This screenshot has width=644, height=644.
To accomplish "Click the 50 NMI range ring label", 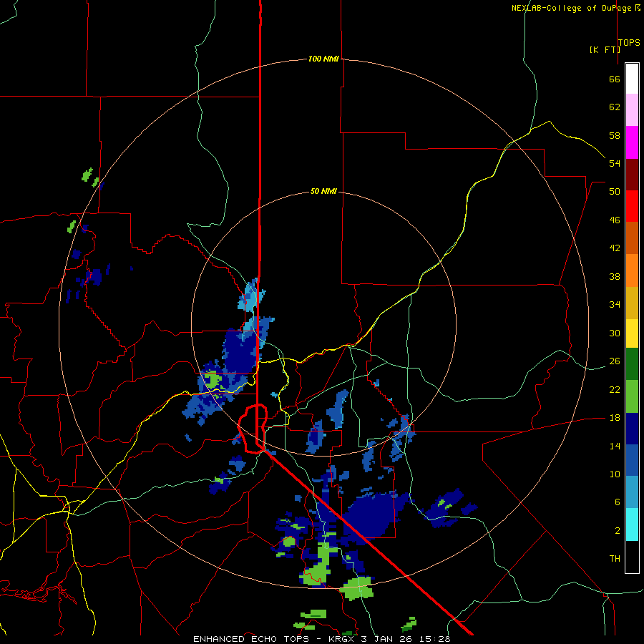I will (x=323, y=191).
